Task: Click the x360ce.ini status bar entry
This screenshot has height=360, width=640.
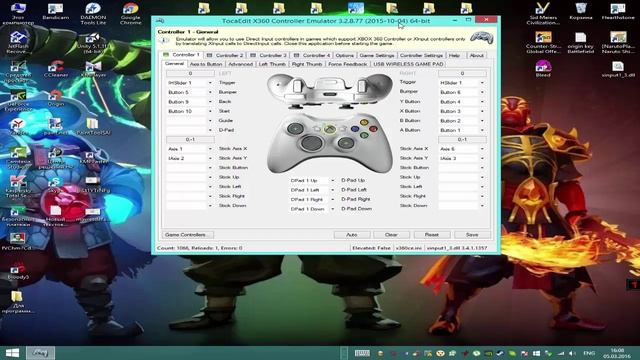Action: coord(409,248)
